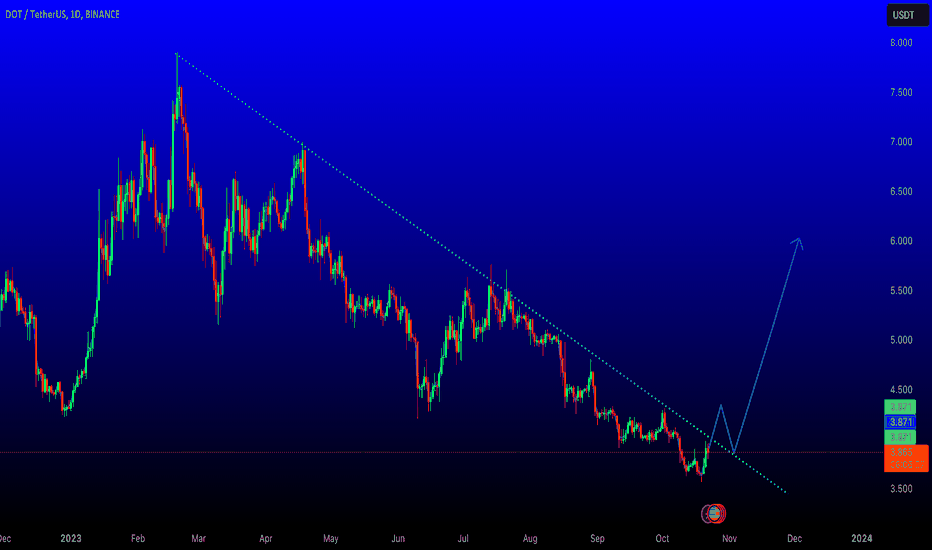Click the 6.000 price axis label
The image size is (932, 550).
[x=901, y=241]
